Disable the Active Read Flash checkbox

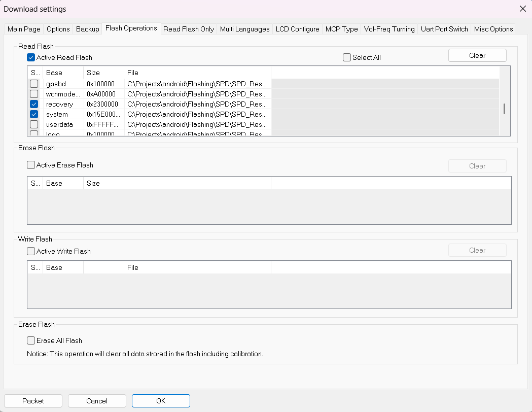click(x=31, y=57)
